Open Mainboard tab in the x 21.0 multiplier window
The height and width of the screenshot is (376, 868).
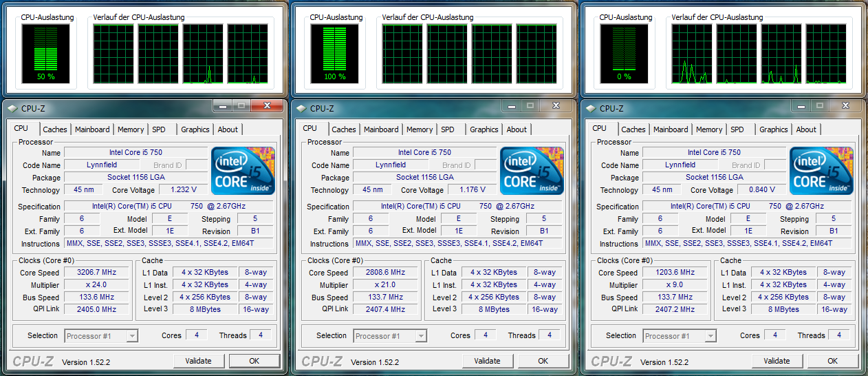[381, 129]
